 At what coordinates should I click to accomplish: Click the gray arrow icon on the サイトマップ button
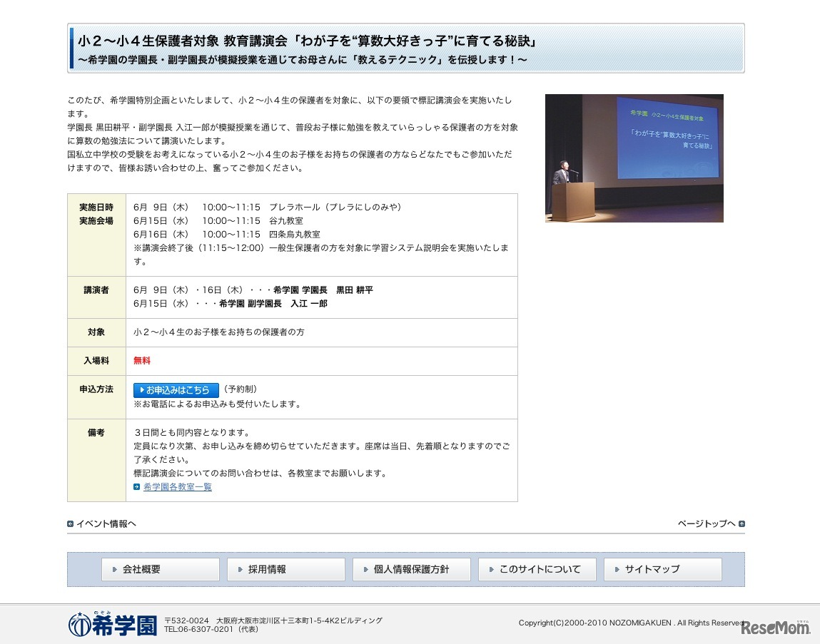coord(617,569)
